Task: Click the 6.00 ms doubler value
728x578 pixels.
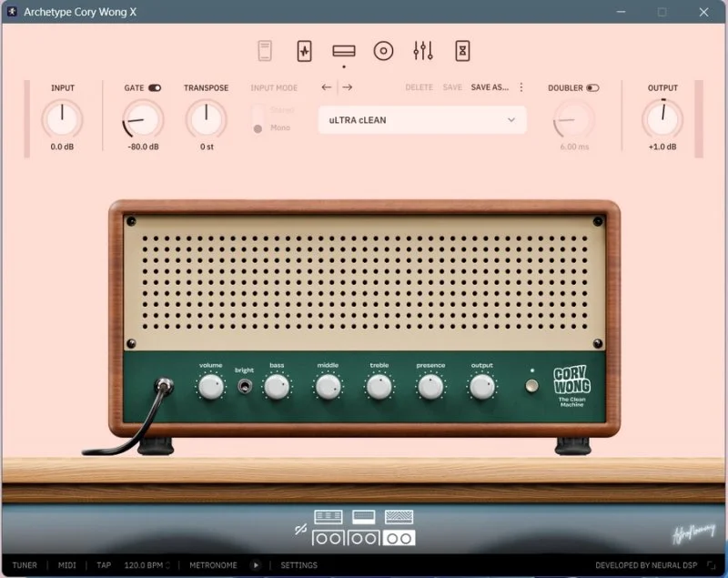Action: pyautogui.click(x=574, y=147)
